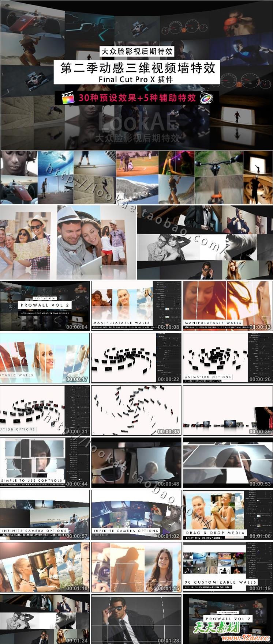Image resolution: width=273 pixels, height=644 pixels.
Task: Open the fashion wall frame stamped 00:01:24
Action: tap(45, 619)
